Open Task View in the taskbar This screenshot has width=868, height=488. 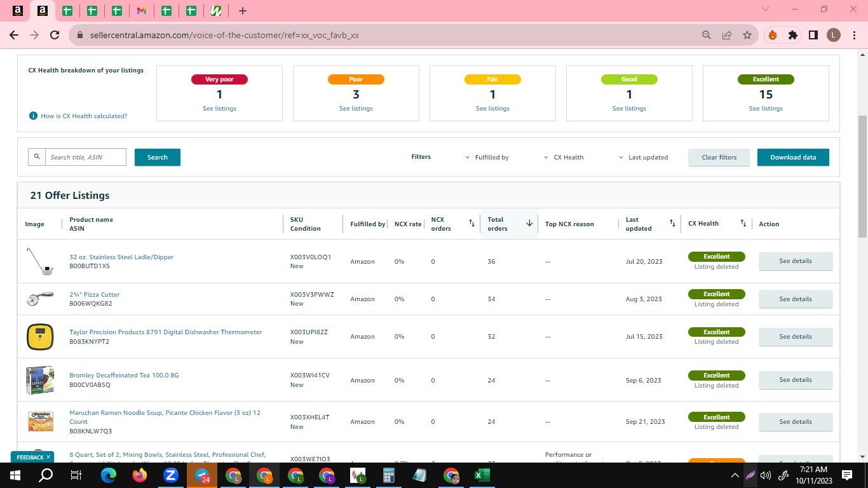pos(76,475)
